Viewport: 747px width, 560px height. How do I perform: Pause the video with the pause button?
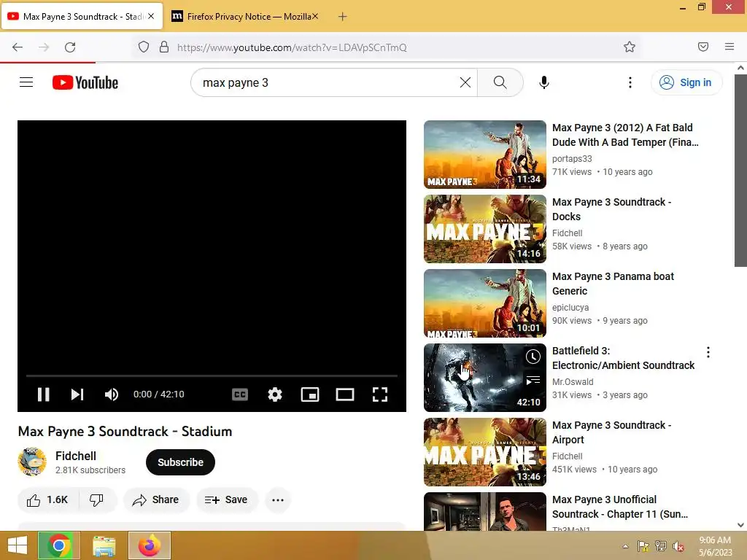[x=43, y=394]
